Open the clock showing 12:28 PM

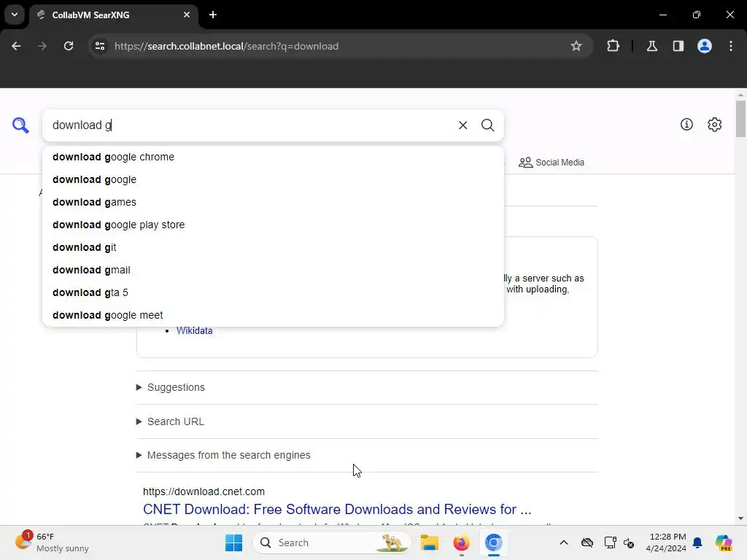tap(666, 542)
